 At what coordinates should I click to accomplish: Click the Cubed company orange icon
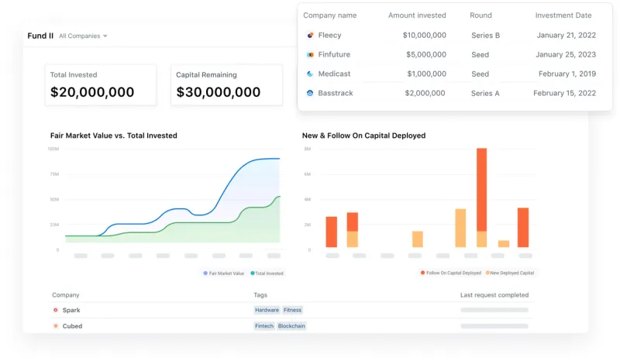pos(56,326)
